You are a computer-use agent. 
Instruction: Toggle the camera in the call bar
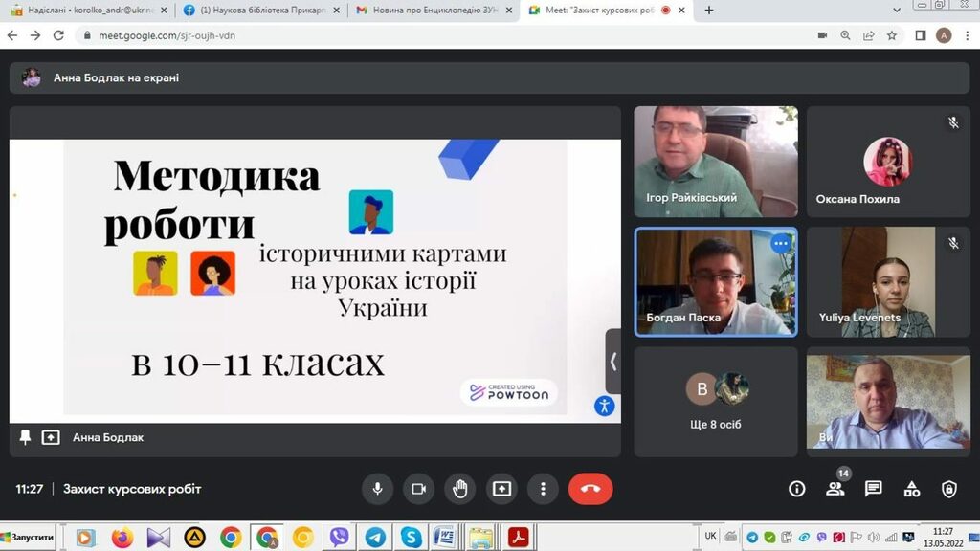pyautogui.click(x=418, y=489)
